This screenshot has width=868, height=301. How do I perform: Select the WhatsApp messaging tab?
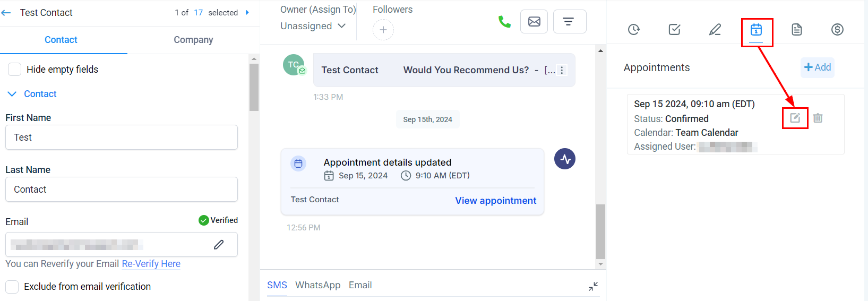point(317,285)
